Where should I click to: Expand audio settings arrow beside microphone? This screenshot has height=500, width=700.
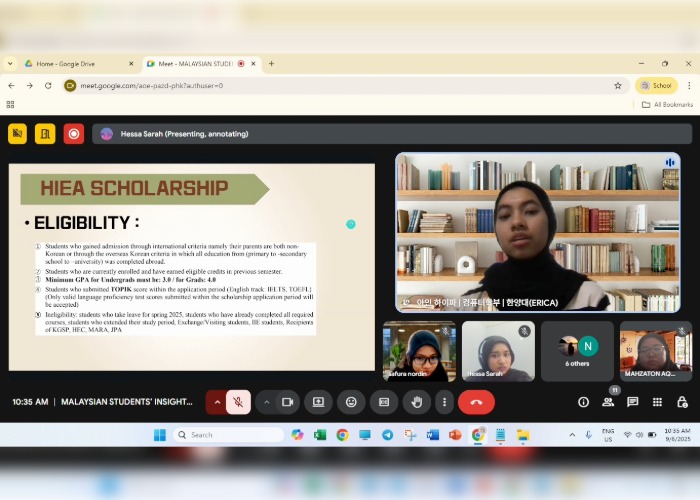pyautogui.click(x=217, y=402)
